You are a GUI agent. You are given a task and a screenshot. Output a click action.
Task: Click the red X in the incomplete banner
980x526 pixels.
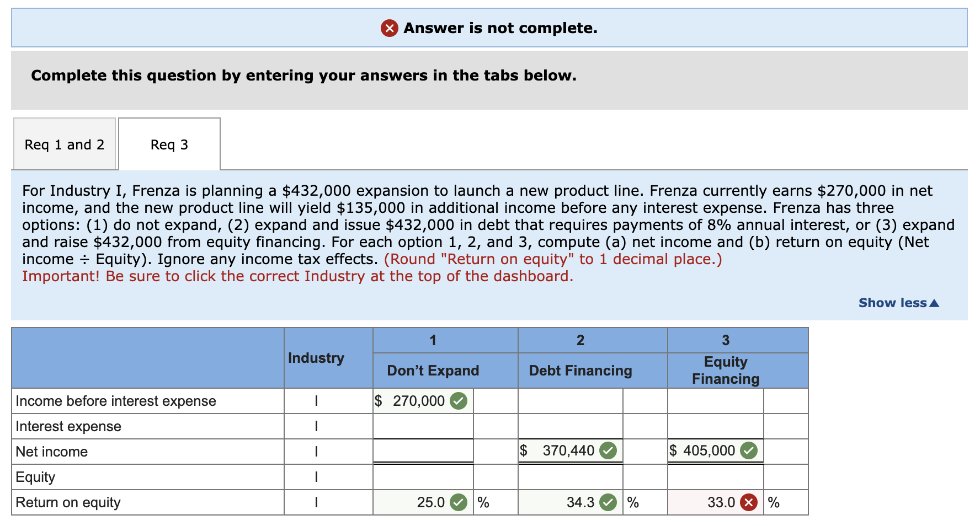tap(389, 28)
